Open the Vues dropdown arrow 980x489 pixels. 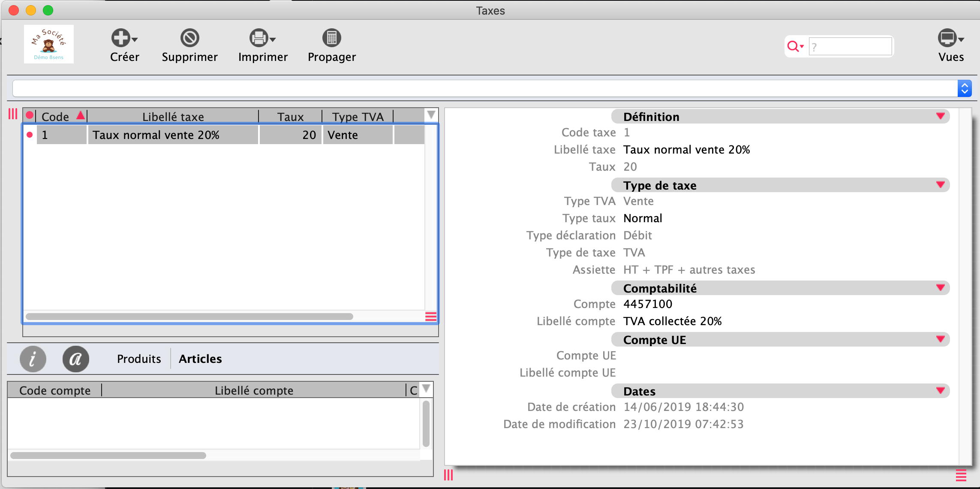[961, 39]
